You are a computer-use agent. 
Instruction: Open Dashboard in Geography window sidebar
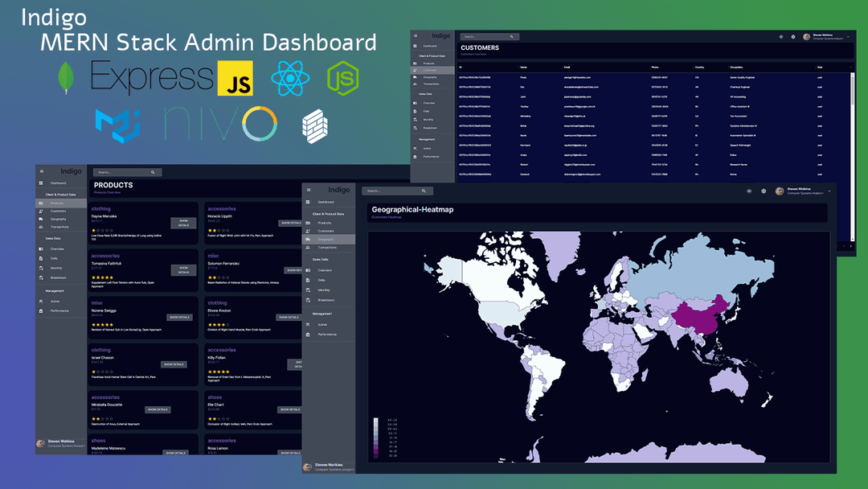click(x=329, y=202)
